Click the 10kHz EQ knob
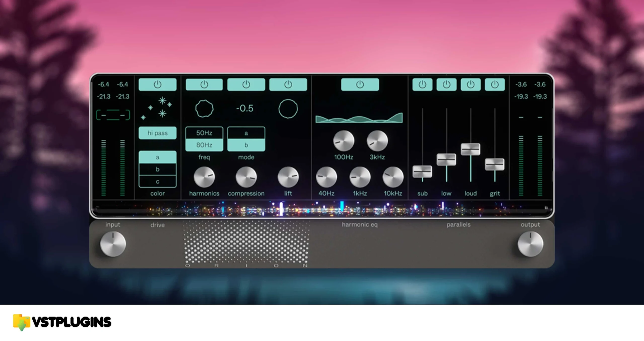This screenshot has height=341, width=644. point(393,177)
